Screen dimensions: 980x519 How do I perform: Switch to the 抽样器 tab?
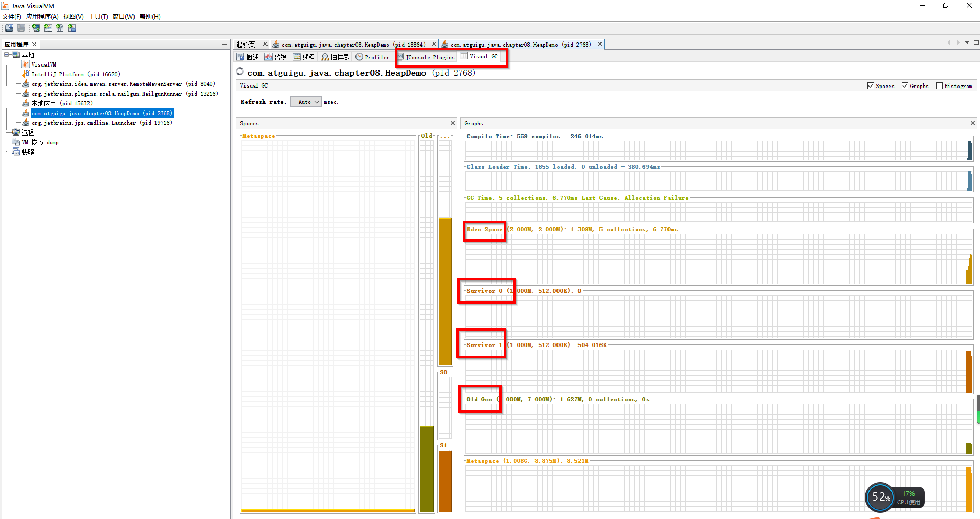(x=335, y=57)
